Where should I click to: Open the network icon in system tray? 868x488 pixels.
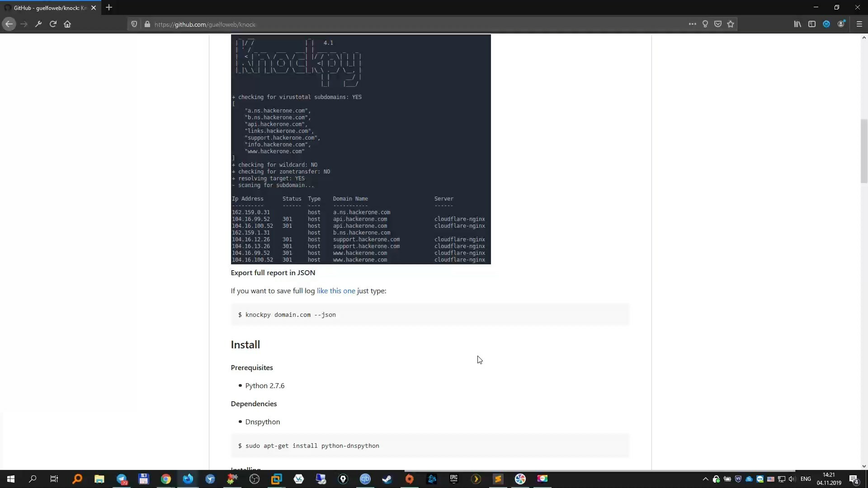782,479
